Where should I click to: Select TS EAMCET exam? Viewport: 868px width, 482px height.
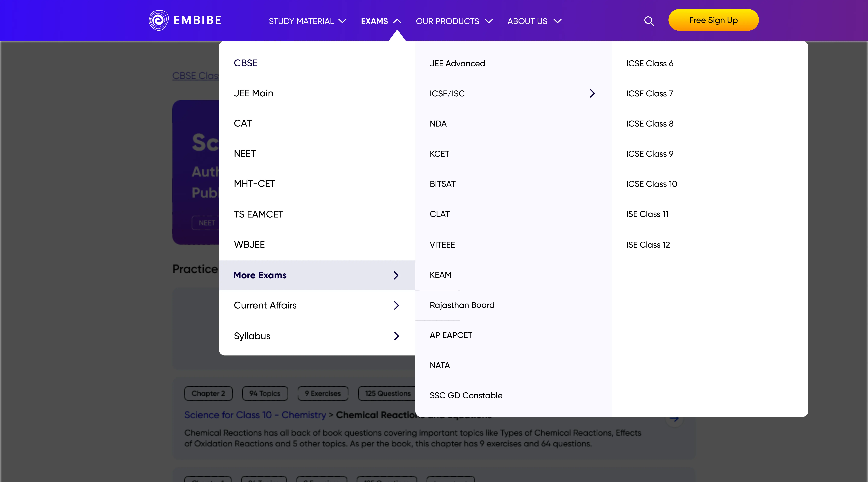tap(258, 214)
